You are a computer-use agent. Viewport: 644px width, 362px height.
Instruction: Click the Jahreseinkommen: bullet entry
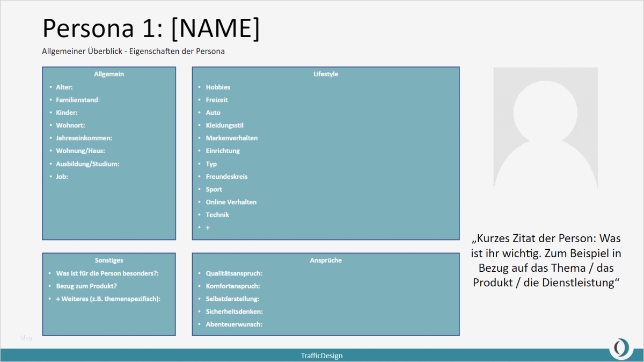click(x=84, y=138)
